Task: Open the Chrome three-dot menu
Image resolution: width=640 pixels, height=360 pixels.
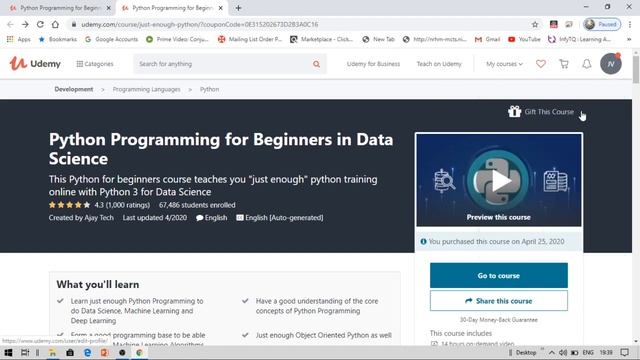Action: point(630,24)
